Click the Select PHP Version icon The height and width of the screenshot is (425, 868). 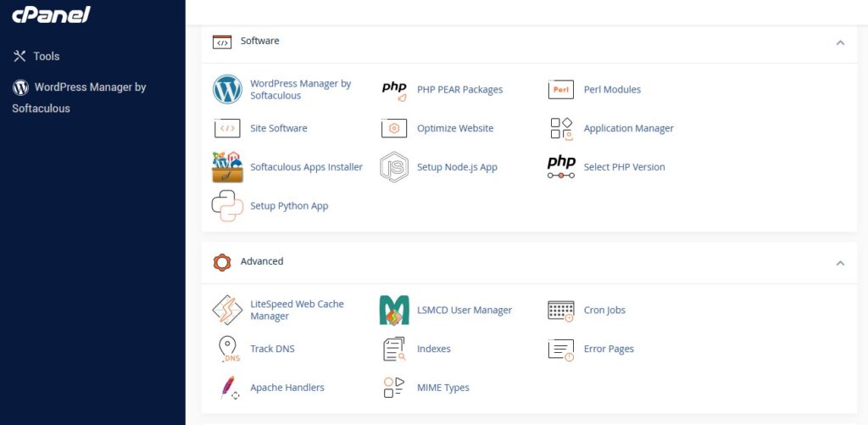coord(561,167)
